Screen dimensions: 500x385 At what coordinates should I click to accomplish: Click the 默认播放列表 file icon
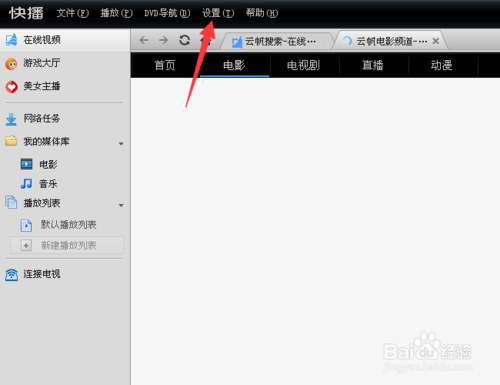click(x=26, y=225)
